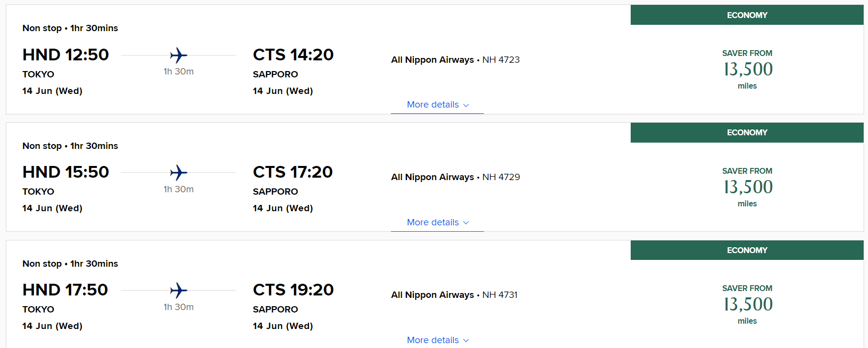Click the CTS 17:20 arrival time
The width and height of the screenshot is (868, 348).
pos(293,172)
